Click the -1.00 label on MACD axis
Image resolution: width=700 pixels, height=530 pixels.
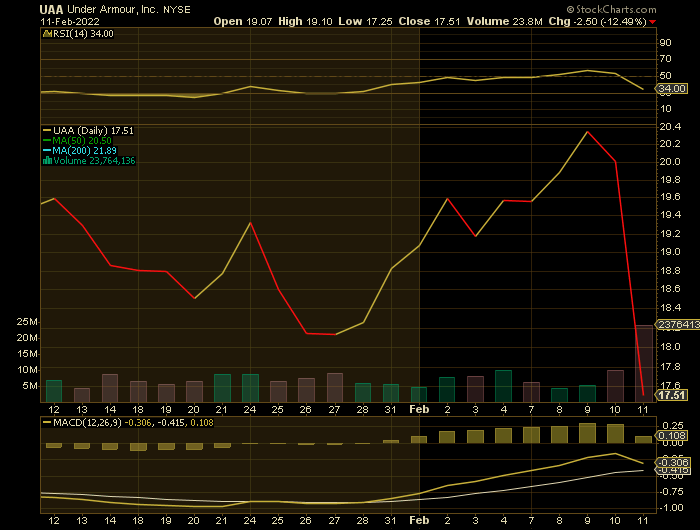671,508
